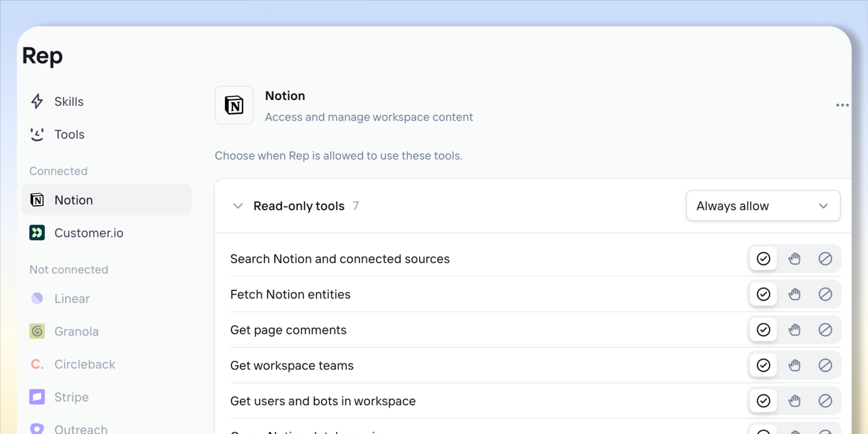The height and width of the screenshot is (434, 868).
Task: Block Search Notion and connected sources tool
Action: pos(825,259)
